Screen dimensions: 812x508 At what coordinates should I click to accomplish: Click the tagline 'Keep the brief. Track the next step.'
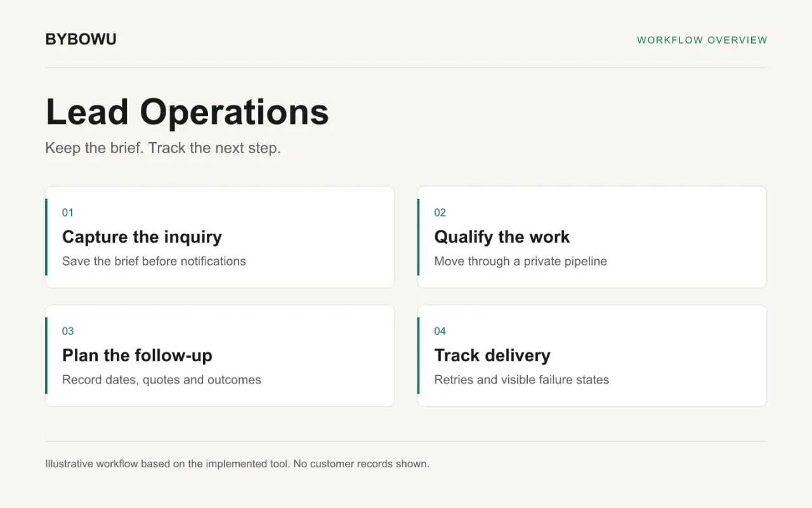pyautogui.click(x=163, y=148)
